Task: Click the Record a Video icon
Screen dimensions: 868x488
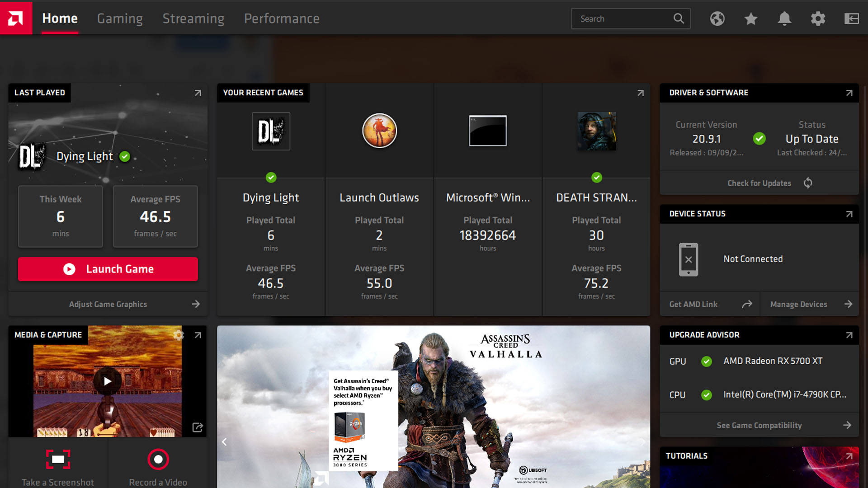Action: point(157,458)
